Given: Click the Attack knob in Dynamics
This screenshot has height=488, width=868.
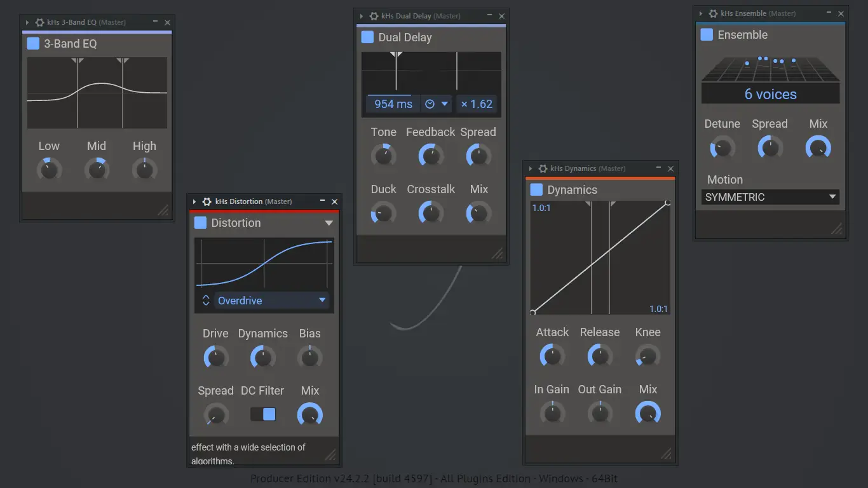Looking at the screenshot, I should pos(552,356).
